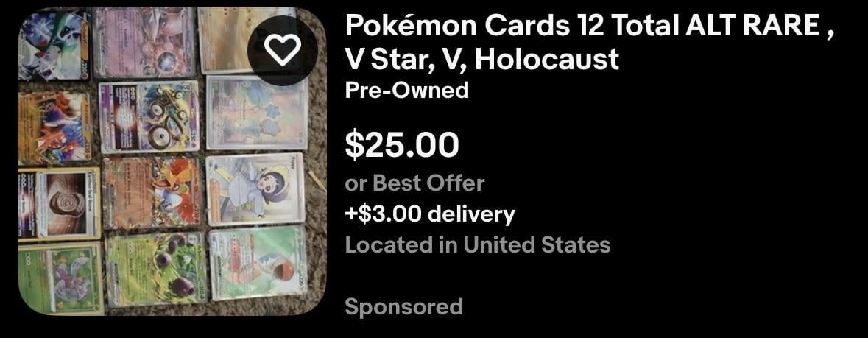
Task: Add listing to watchlist with heart icon
Action: tap(283, 50)
